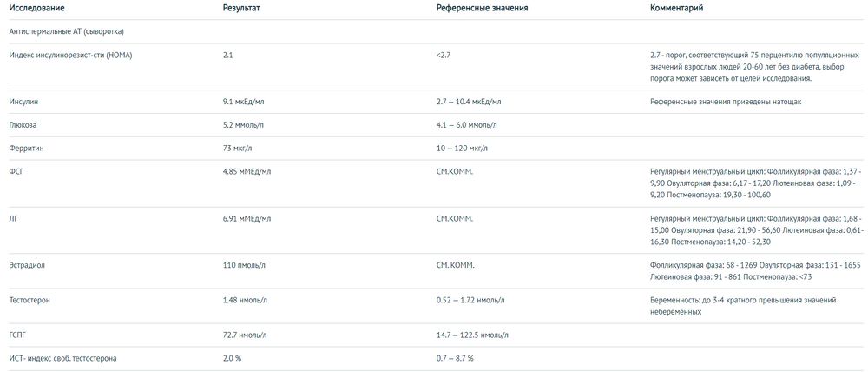Click the Глюкоза result '5.2 ммоль/л'
The image size is (868, 372).
point(243,125)
